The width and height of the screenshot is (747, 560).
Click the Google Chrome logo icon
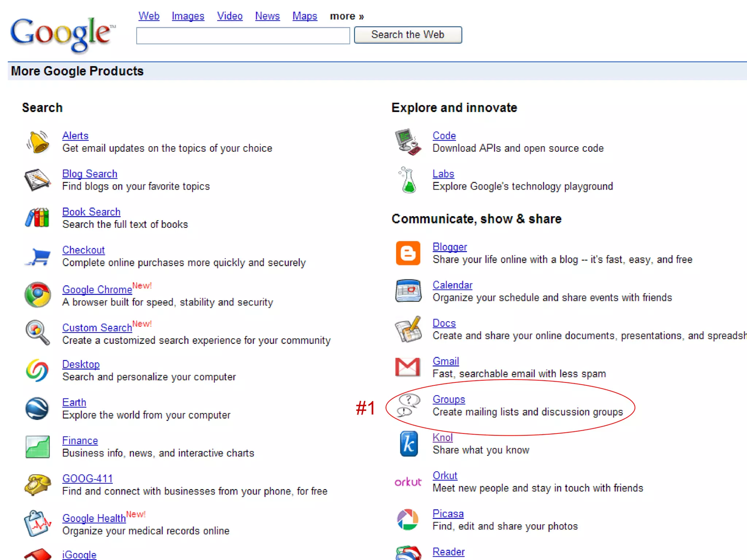click(x=38, y=295)
